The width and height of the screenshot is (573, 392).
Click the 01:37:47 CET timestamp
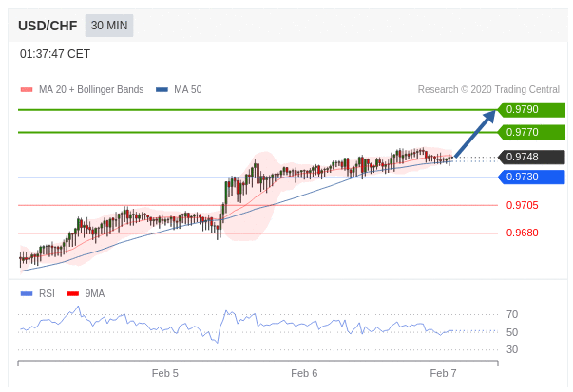[x=55, y=54]
